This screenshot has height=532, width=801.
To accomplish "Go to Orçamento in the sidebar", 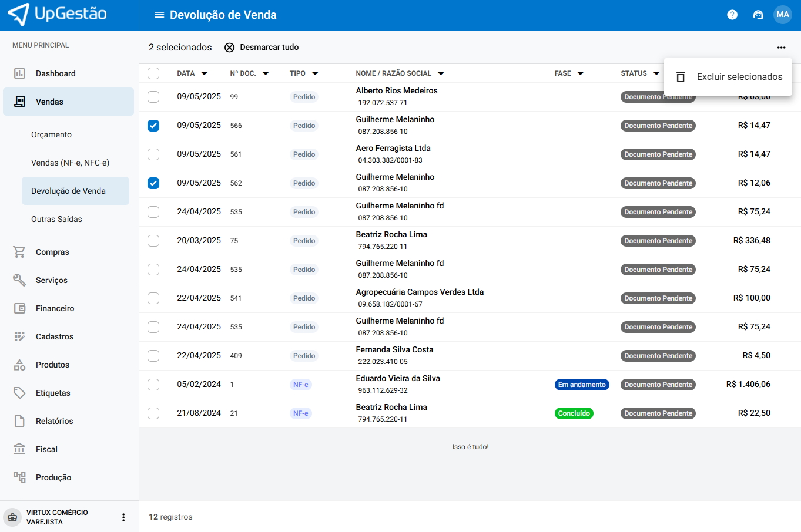I will tap(51, 134).
